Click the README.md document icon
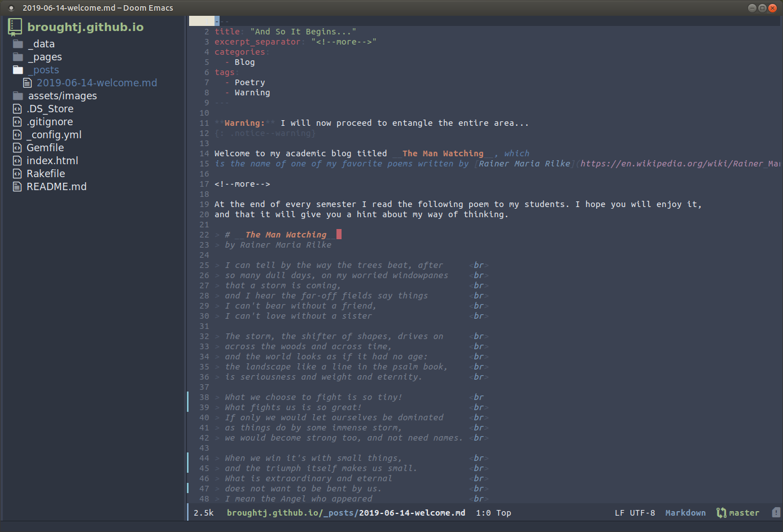The height and width of the screenshot is (532, 783). [x=18, y=187]
